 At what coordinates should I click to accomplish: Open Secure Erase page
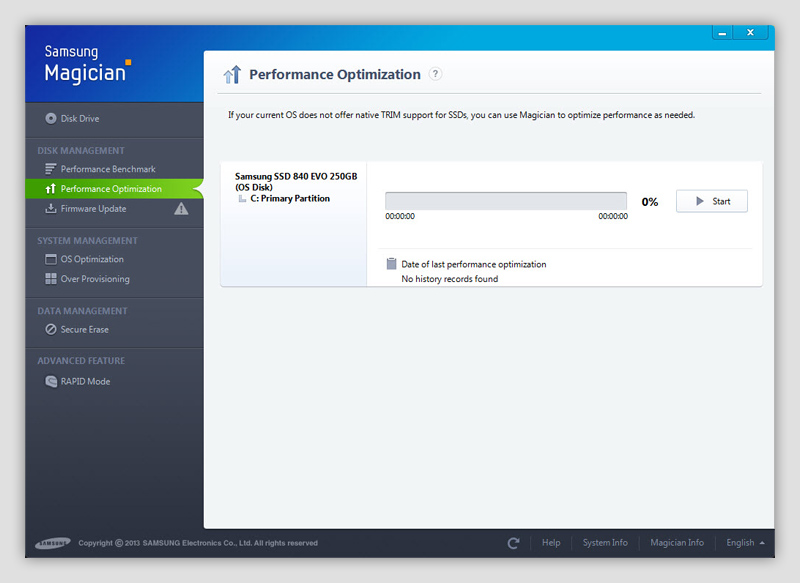(x=85, y=329)
